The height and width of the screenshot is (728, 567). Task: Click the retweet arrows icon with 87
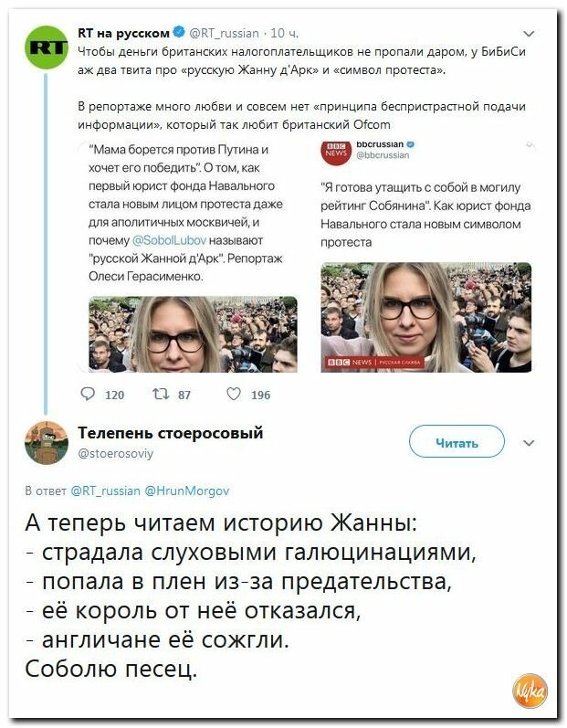coord(161,395)
